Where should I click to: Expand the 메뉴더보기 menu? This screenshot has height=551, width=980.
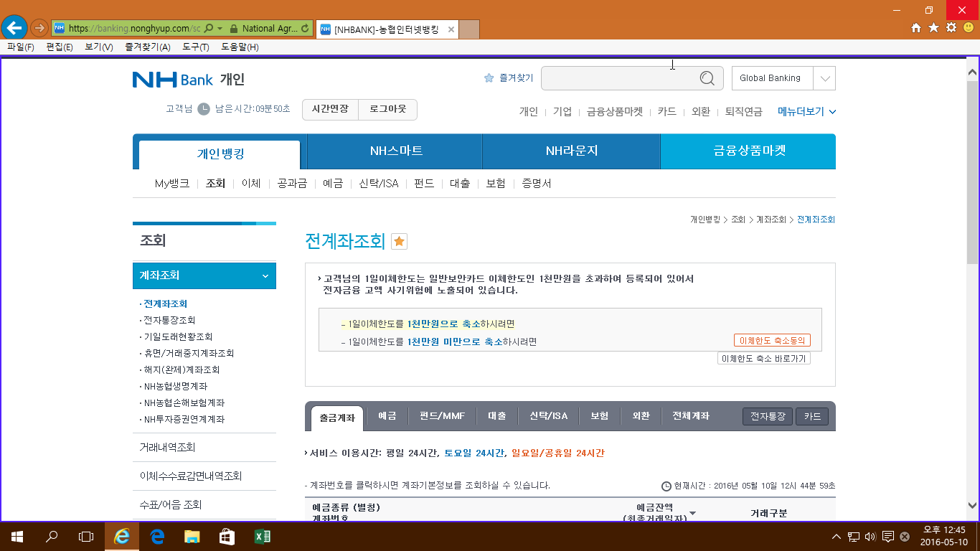coord(807,111)
